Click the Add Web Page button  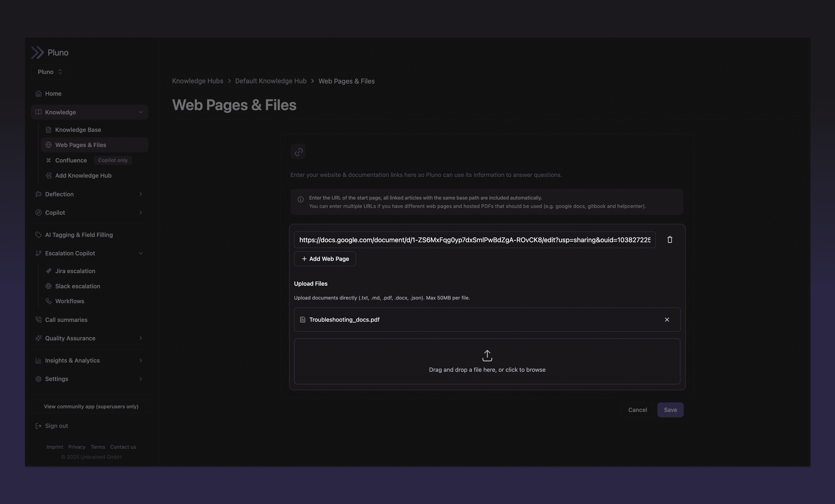point(325,259)
